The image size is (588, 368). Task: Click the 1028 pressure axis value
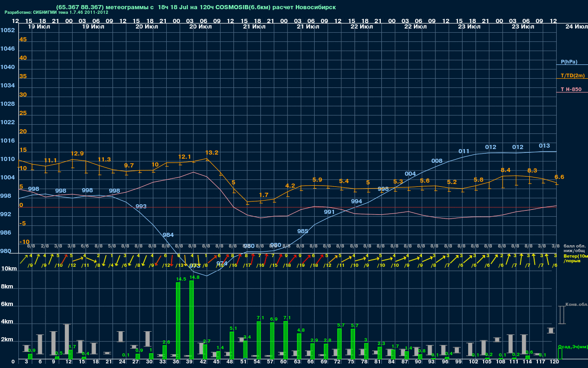(7, 104)
